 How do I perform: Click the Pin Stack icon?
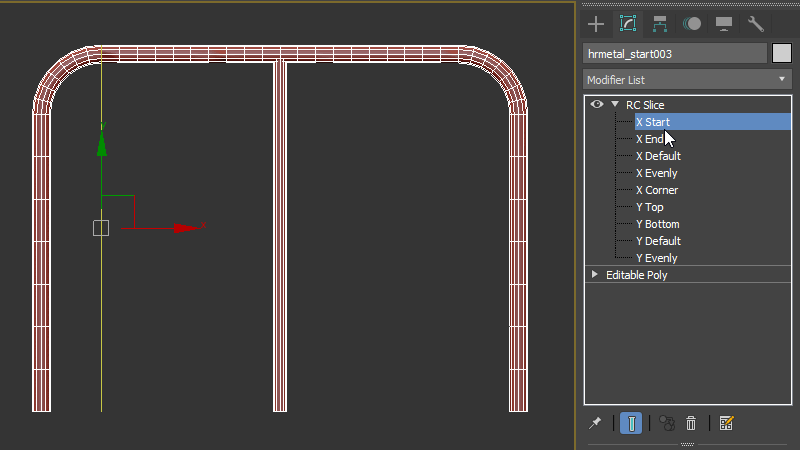coord(595,423)
